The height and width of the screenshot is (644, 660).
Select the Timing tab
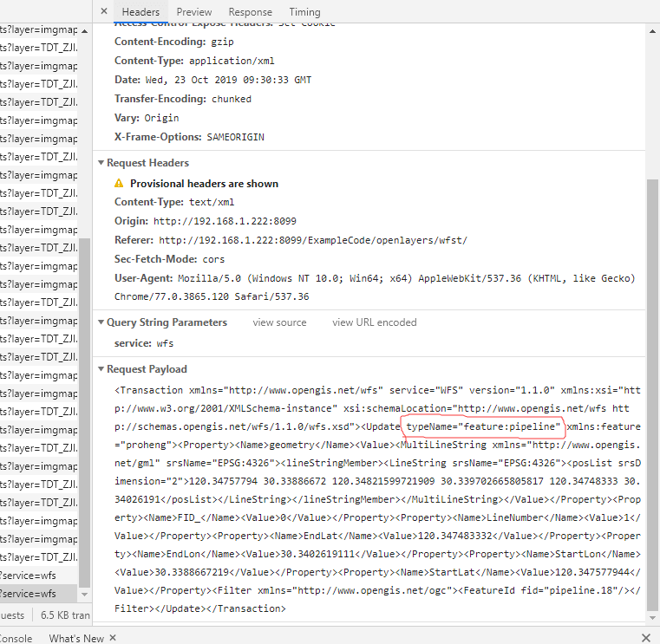tap(304, 12)
